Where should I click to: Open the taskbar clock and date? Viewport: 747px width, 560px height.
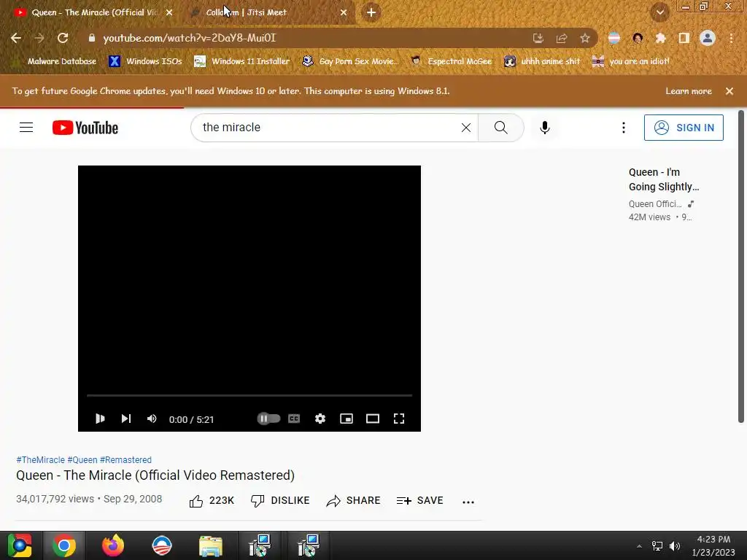[x=713, y=545]
